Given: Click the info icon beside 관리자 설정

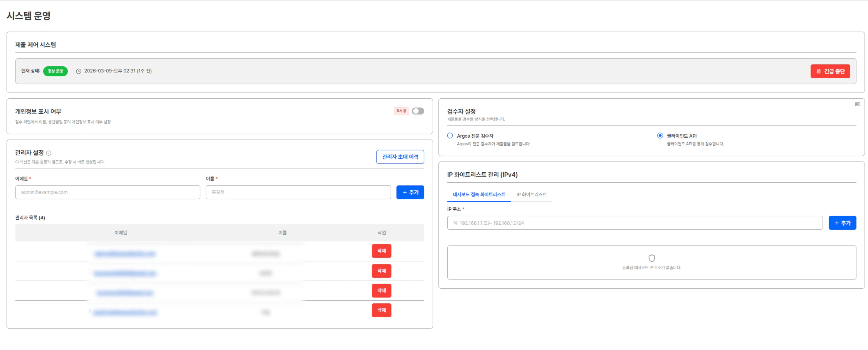Looking at the screenshot, I should [x=49, y=153].
